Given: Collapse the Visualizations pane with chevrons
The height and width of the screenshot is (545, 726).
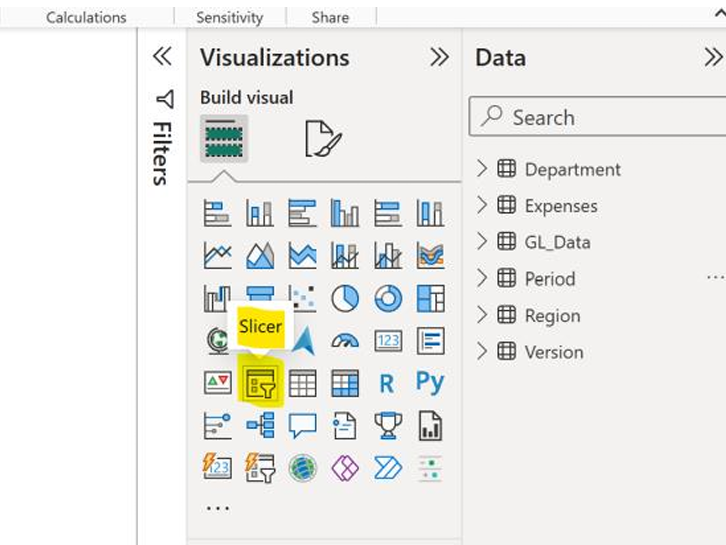Looking at the screenshot, I should 439,57.
